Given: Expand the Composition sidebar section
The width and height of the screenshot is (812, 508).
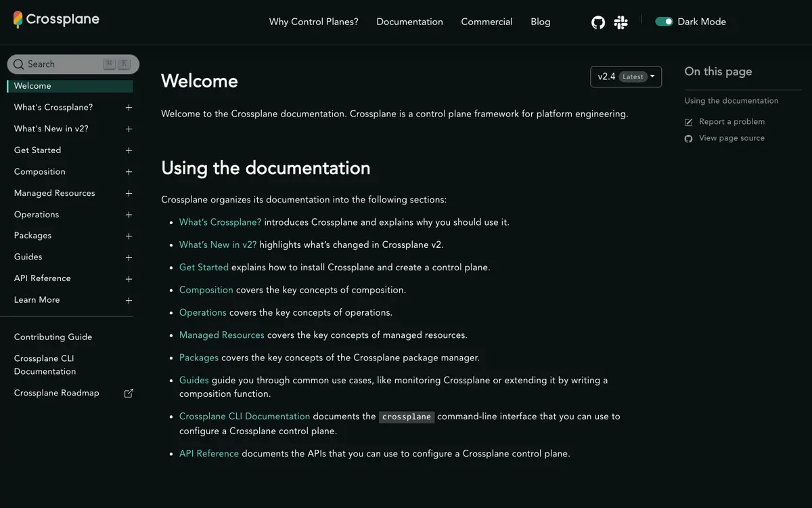Looking at the screenshot, I should (129, 172).
